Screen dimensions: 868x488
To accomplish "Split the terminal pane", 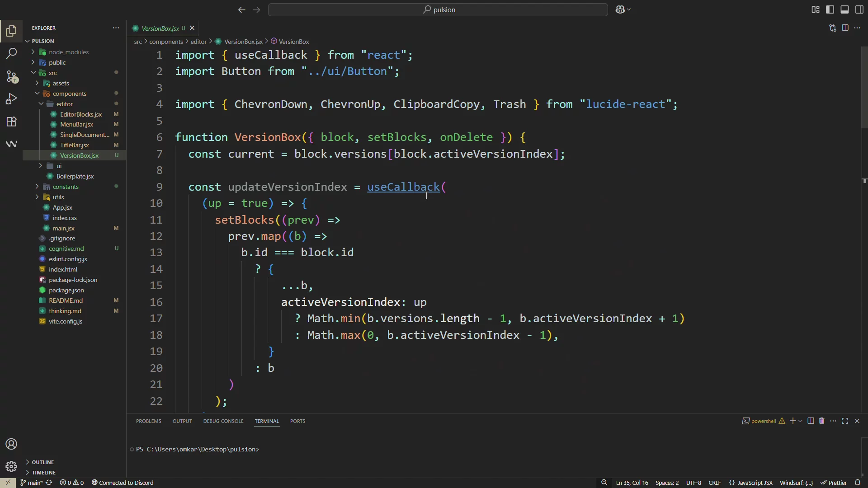I will pos(811,421).
